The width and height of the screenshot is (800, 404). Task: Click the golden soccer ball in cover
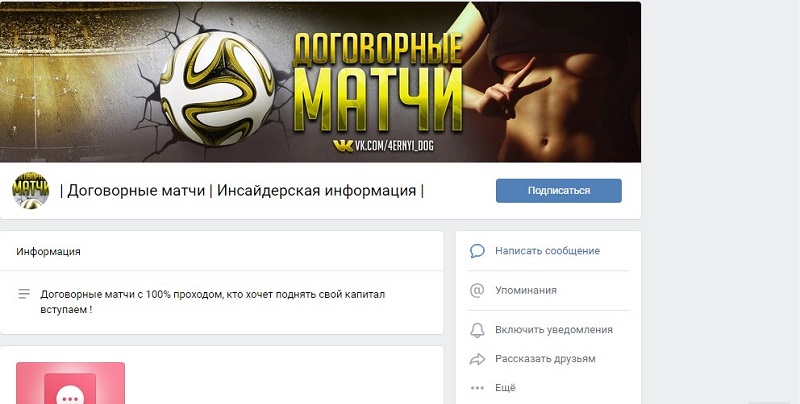[216, 89]
